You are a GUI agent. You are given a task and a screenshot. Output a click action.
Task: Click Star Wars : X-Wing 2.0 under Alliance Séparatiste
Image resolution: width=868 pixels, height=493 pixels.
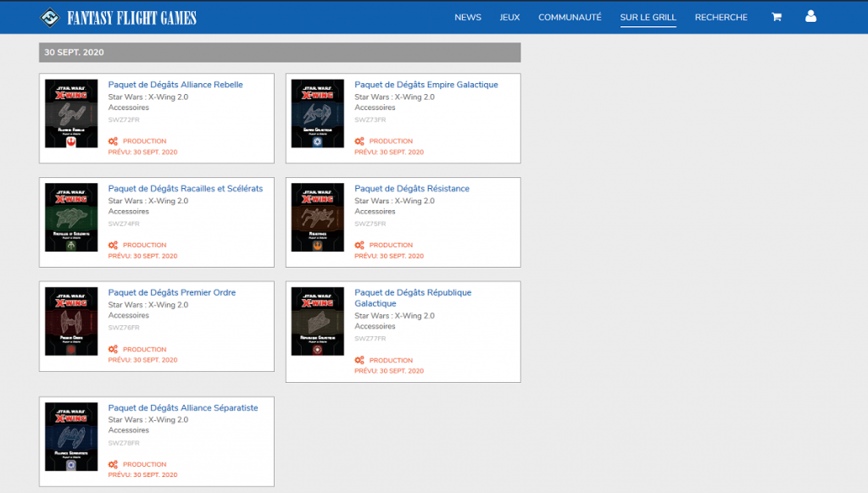click(148, 420)
